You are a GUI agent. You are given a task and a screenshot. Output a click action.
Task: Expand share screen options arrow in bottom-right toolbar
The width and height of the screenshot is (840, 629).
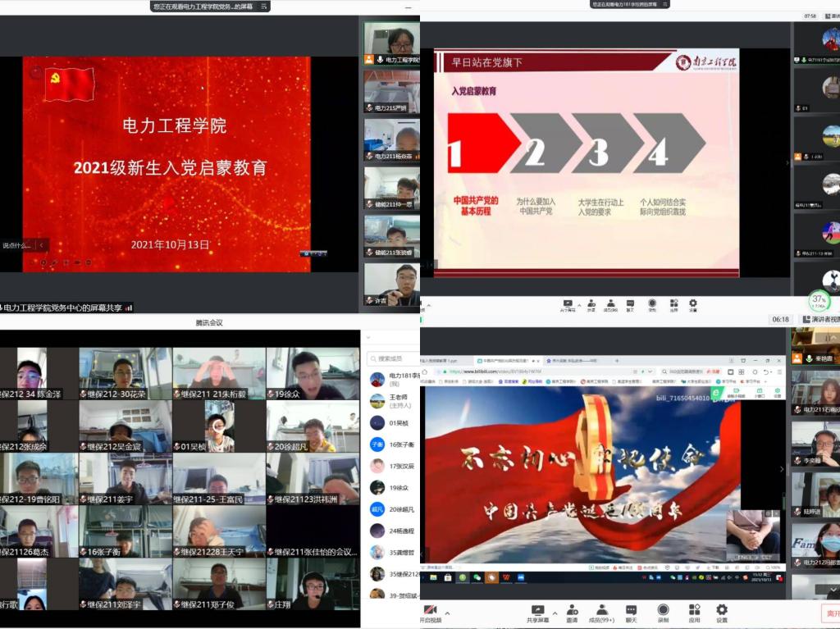tap(555, 612)
